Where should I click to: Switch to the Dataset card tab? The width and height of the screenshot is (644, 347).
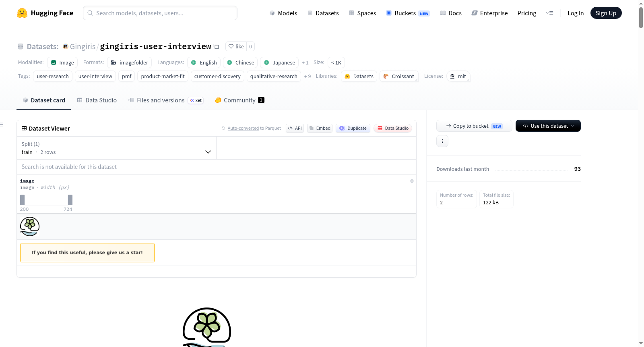44,100
